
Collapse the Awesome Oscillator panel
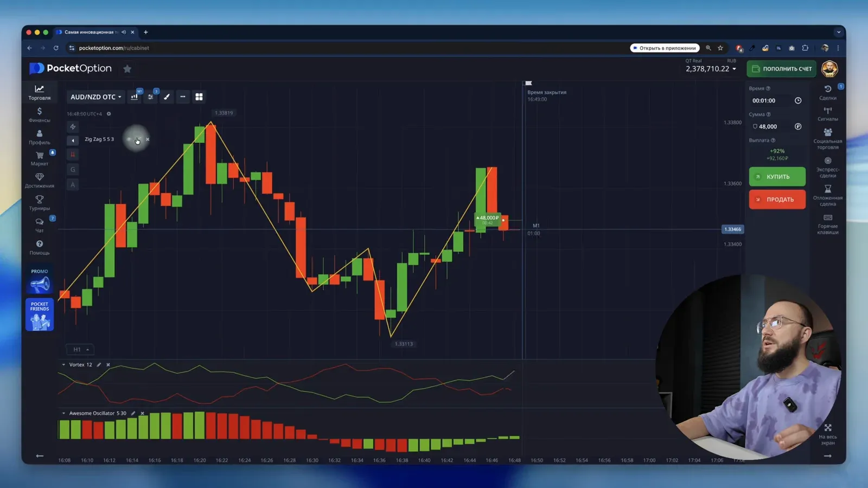point(63,413)
